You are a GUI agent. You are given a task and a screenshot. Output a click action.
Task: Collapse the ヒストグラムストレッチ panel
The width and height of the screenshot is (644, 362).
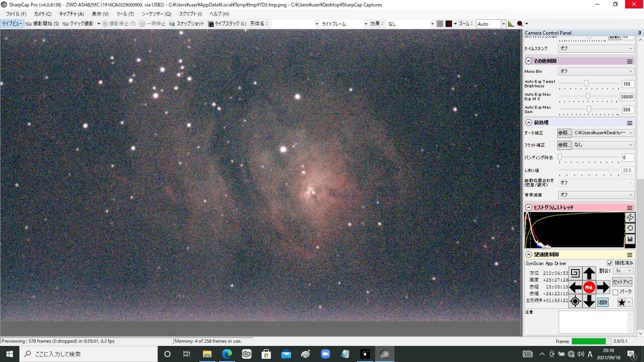pyautogui.click(x=529, y=207)
